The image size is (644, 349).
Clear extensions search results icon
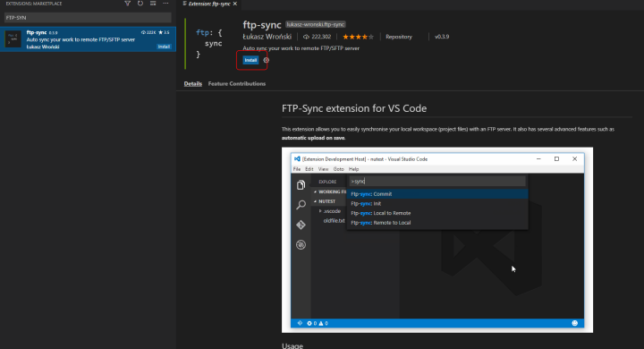pos(153,4)
